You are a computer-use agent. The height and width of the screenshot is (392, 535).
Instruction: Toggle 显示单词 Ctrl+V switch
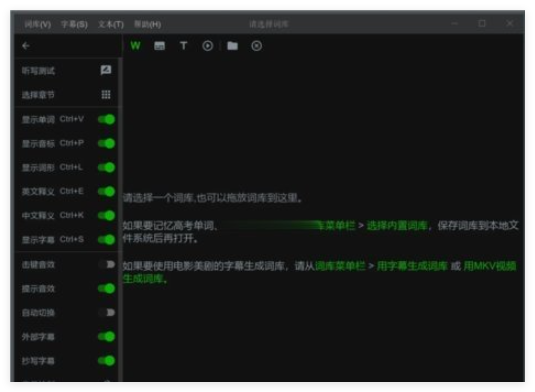106,119
